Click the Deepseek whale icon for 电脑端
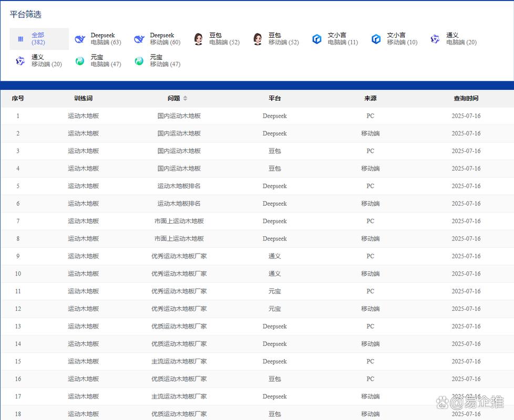Image resolution: width=514 pixels, height=420 pixels. pos(80,39)
